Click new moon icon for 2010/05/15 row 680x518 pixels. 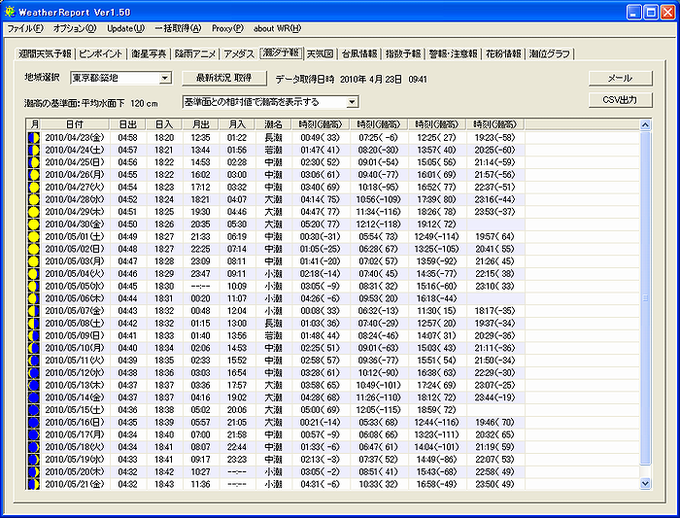tap(33, 410)
